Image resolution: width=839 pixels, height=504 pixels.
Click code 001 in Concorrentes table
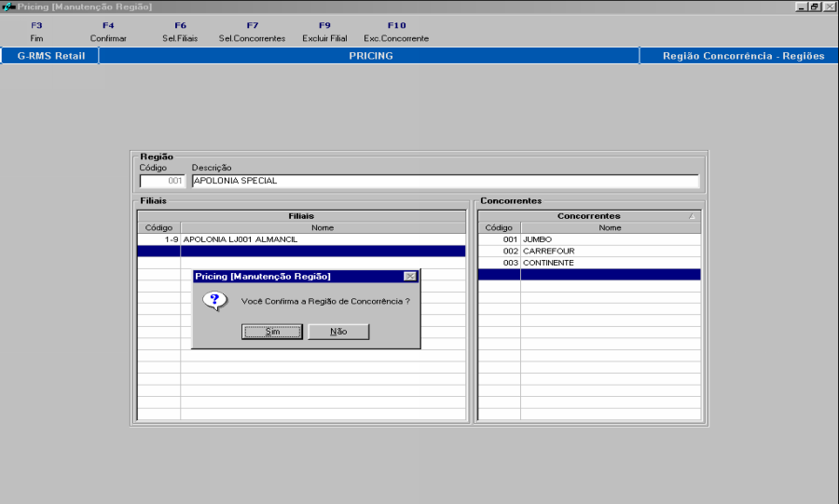coord(500,239)
